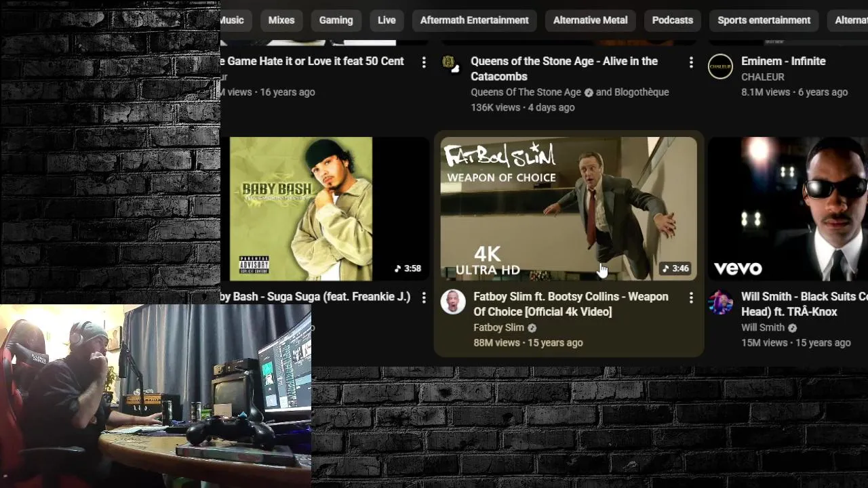Select the Live filter chip
This screenshot has width=868, height=488.
pyautogui.click(x=387, y=20)
